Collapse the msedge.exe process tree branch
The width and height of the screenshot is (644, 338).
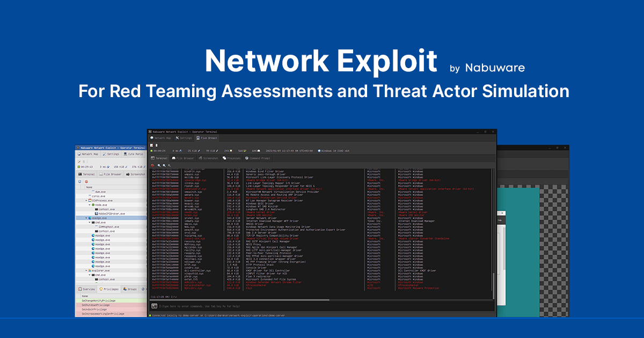coord(86,217)
